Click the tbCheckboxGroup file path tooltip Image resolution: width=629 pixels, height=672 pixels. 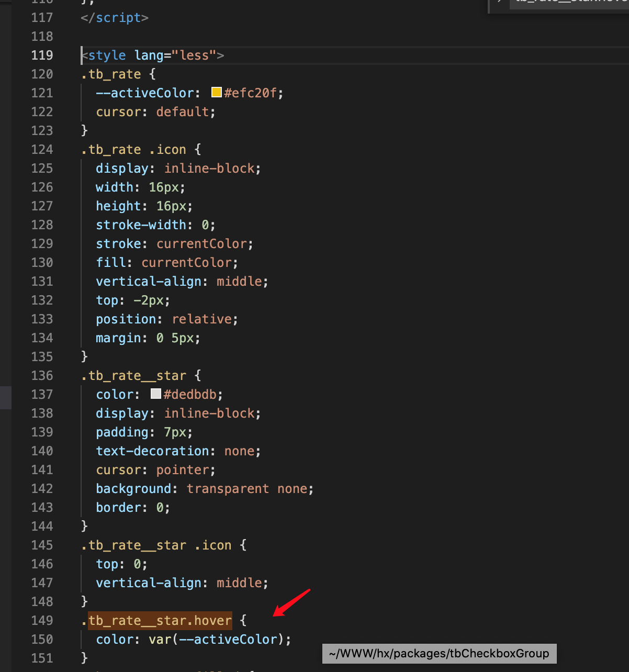[x=440, y=653]
